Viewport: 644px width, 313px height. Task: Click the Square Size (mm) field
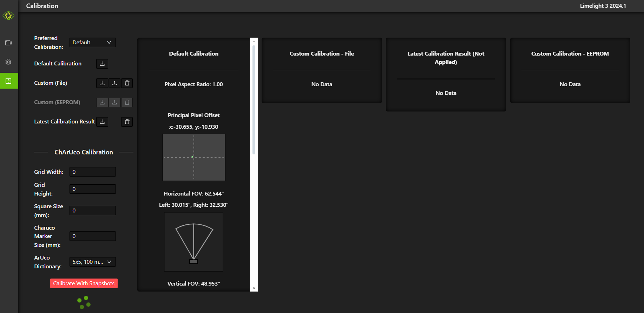click(x=93, y=211)
